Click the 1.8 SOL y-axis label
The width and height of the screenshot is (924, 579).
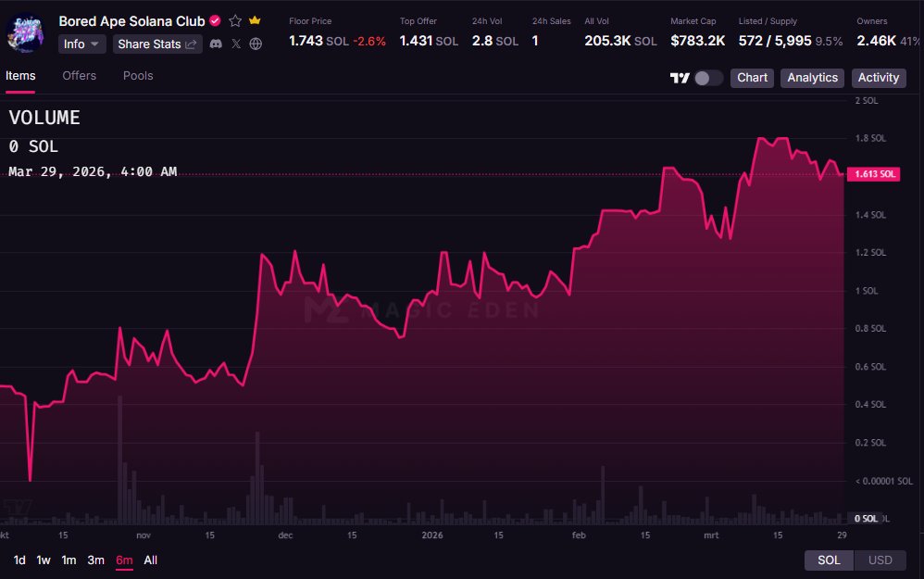tap(871, 138)
